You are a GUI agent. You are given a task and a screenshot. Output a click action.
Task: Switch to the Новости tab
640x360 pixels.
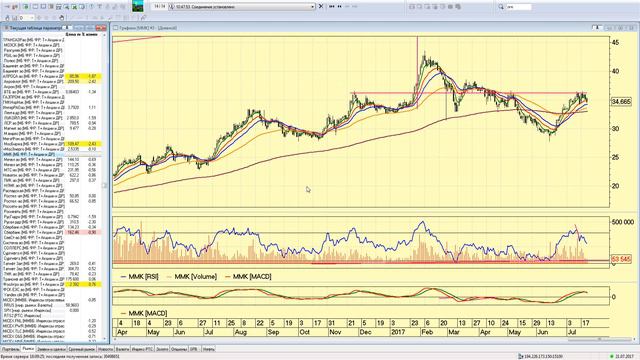(x=105, y=349)
